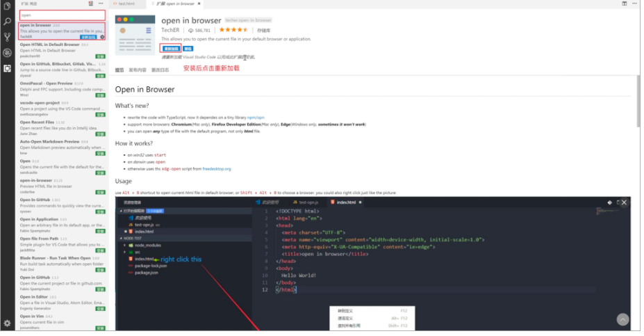The height and width of the screenshot is (336, 644).
Task: Click the 586,781 download count
Action: pos(199,31)
